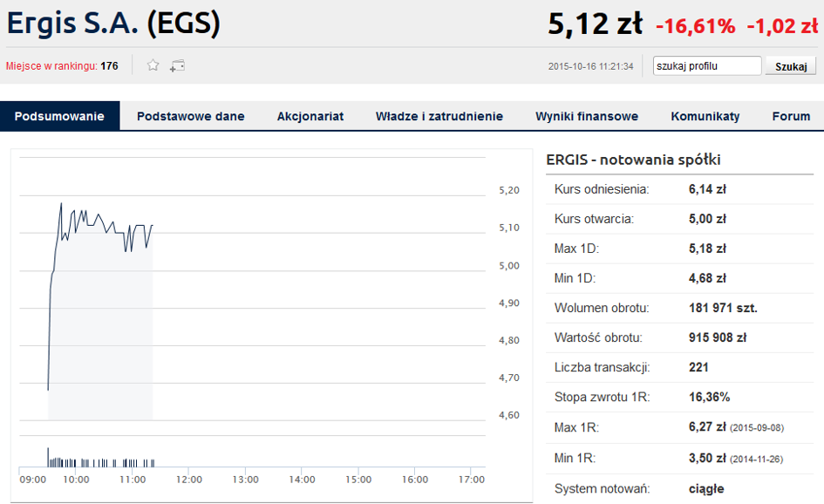This screenshot has height=504, width=824.
Task: Click the 14:00 time axis label
Action: coord(303,480)
